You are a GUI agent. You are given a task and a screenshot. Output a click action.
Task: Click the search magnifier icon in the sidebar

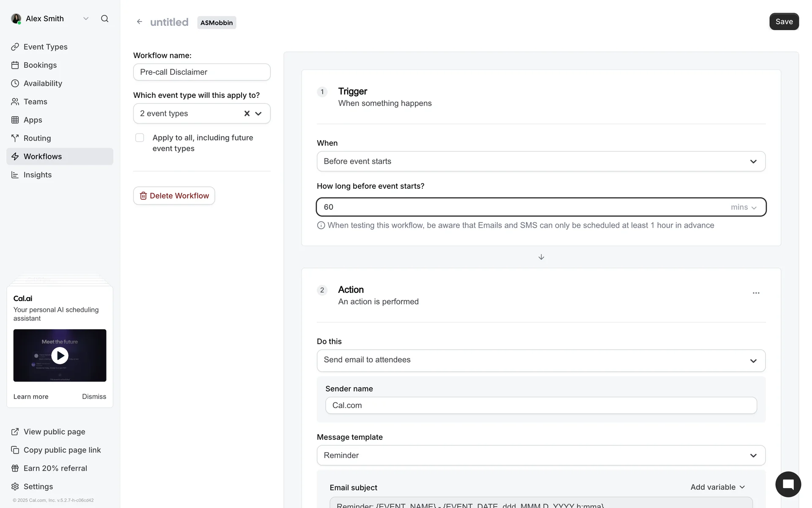(104, 19)
